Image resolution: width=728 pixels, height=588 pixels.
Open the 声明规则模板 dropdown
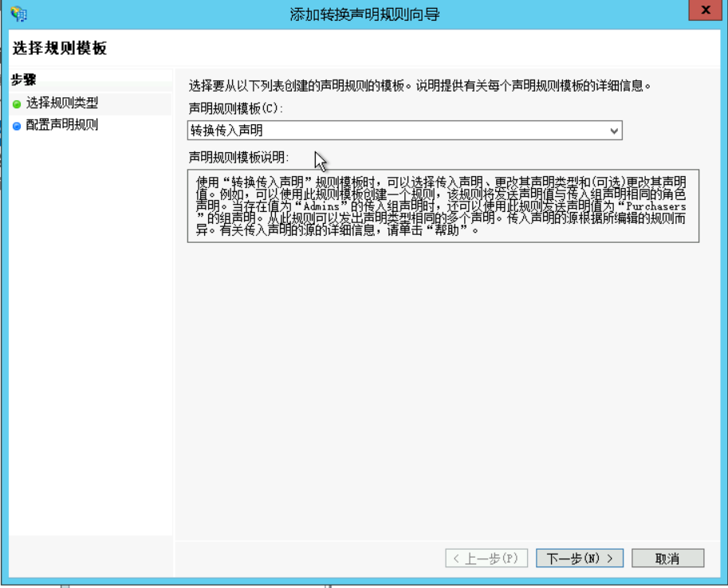(404, 131)
